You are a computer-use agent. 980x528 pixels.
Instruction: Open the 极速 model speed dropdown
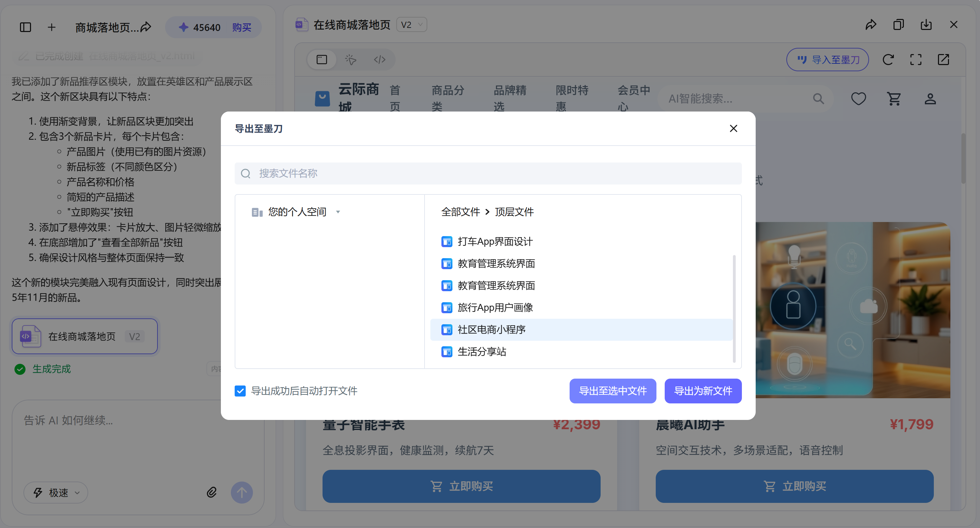click(x=55, y=492)
